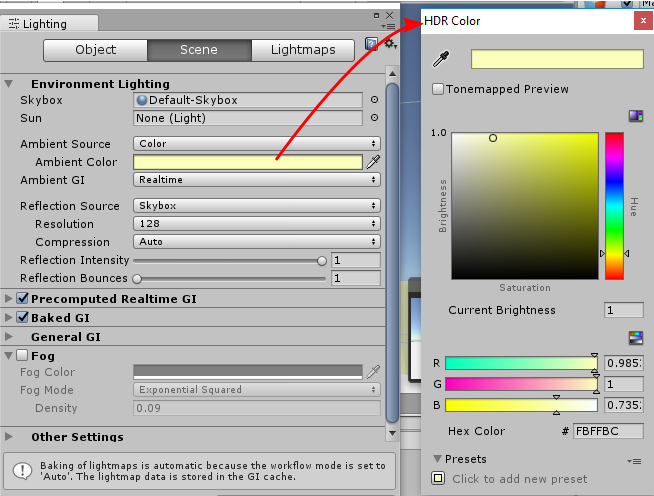The width and height of the screenshot is (654, 496).
Task: Click the Fog Color swatch
Action: (248, 372)
